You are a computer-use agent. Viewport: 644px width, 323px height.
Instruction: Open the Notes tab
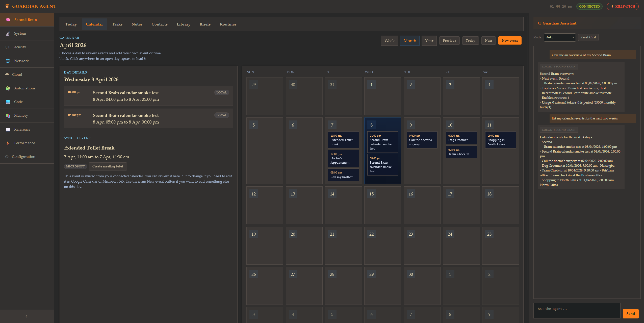click(137, 24)
